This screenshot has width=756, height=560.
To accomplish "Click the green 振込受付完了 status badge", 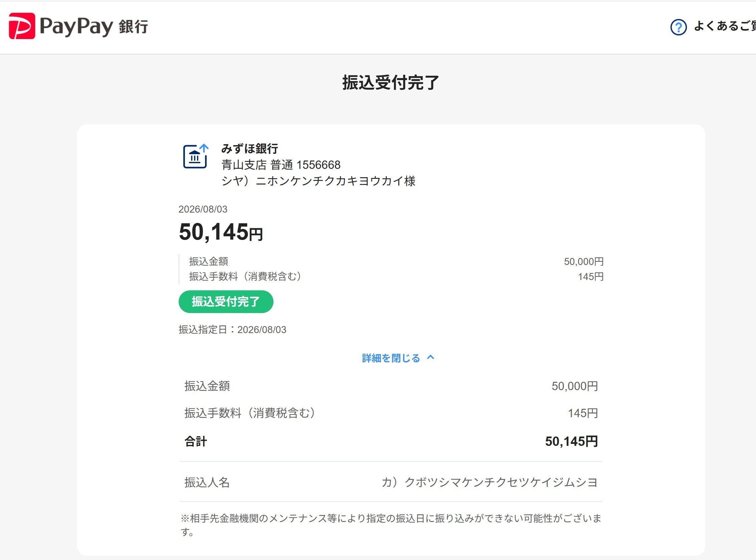I will [x=226, y=301].
